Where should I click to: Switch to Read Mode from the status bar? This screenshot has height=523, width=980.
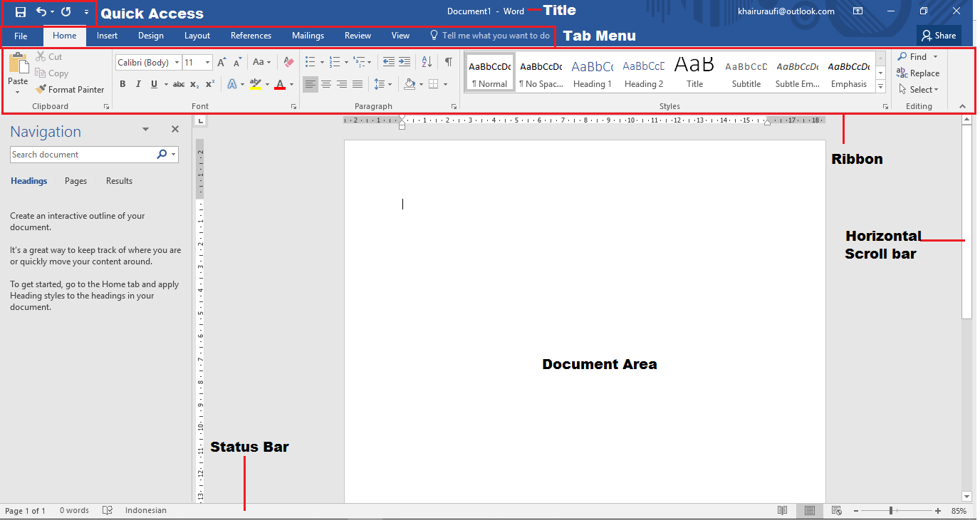pyautogui.click(x=782, y=510)
